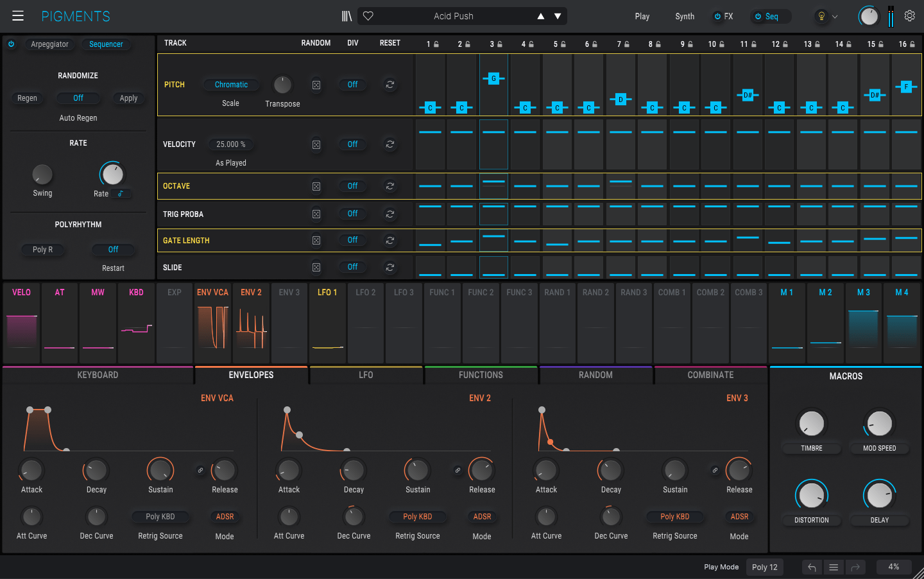Click the dice randomize icon on Pitch row

[316, 84]
